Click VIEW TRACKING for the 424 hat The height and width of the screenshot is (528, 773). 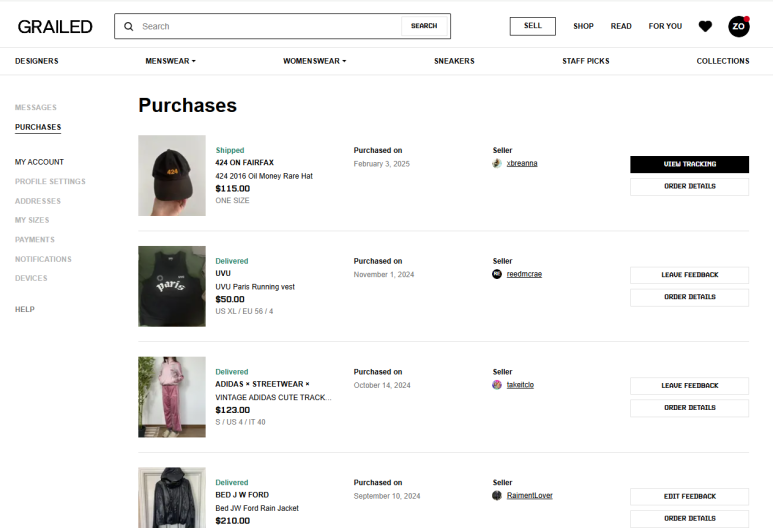[689, 164]
